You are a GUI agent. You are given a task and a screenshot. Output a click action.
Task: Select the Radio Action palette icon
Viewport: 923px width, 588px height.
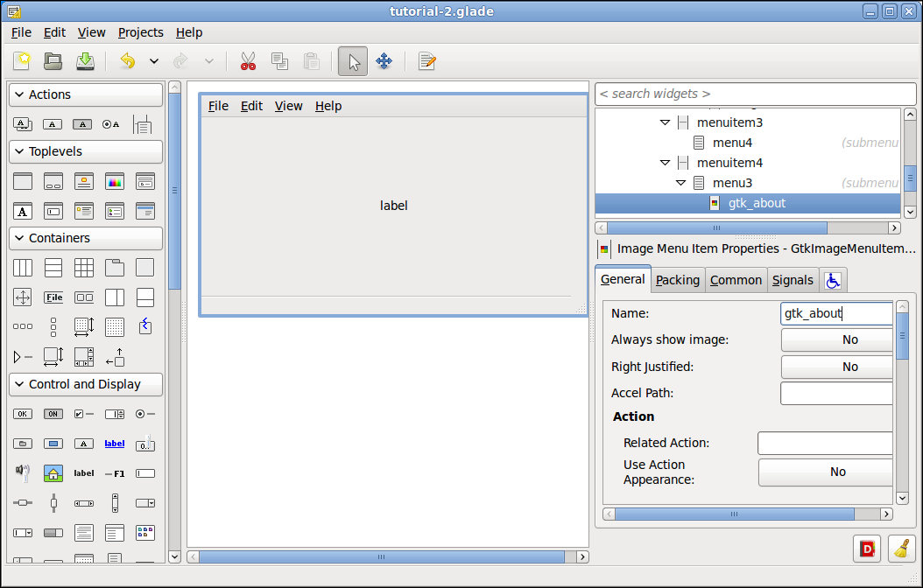click(110, 124)
